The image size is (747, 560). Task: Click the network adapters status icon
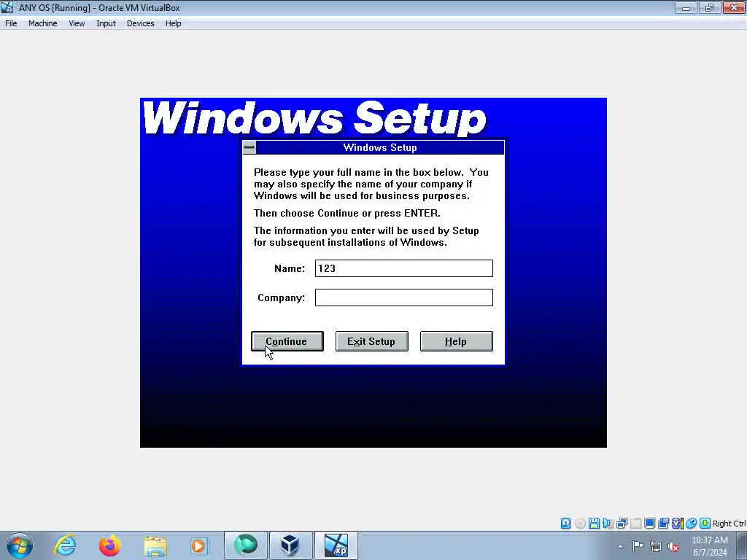(x=622, y=524)
